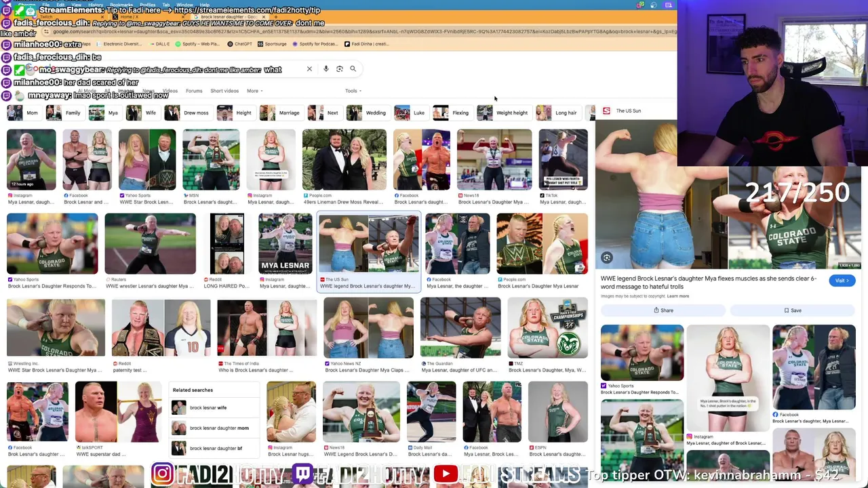Open the Learn more copyright link
This screenshot has height=488, width=868.
pos(678,296)
